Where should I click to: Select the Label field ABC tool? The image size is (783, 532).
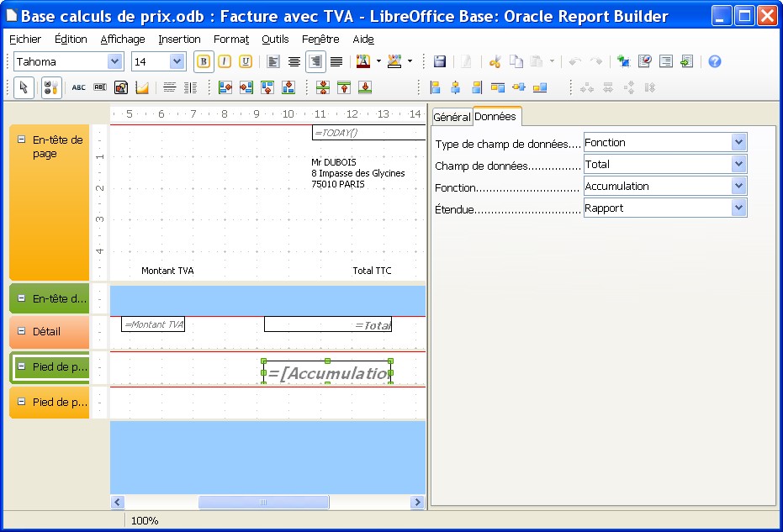point(78,87)
